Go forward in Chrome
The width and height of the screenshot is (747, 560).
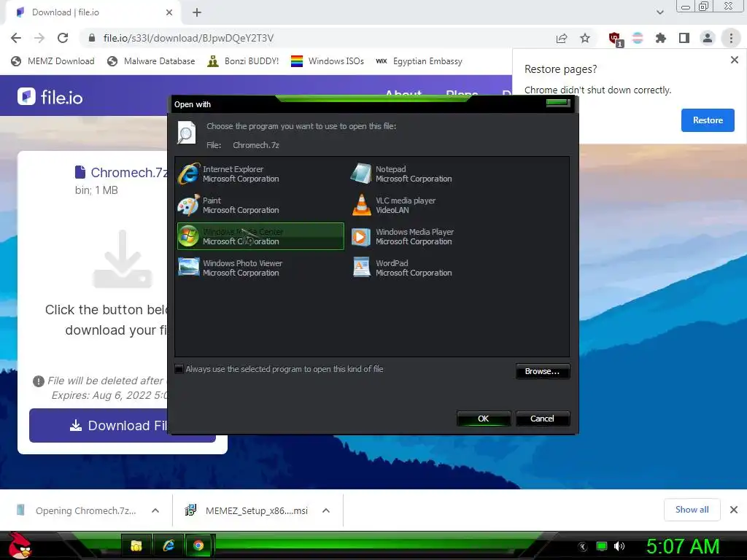[39, 38]
